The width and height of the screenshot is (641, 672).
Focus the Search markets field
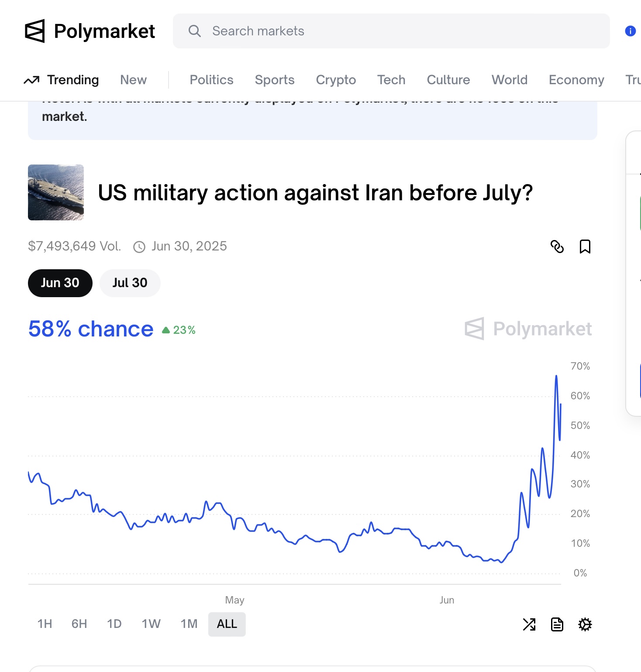pyautogui.click(x=391, y=31)
